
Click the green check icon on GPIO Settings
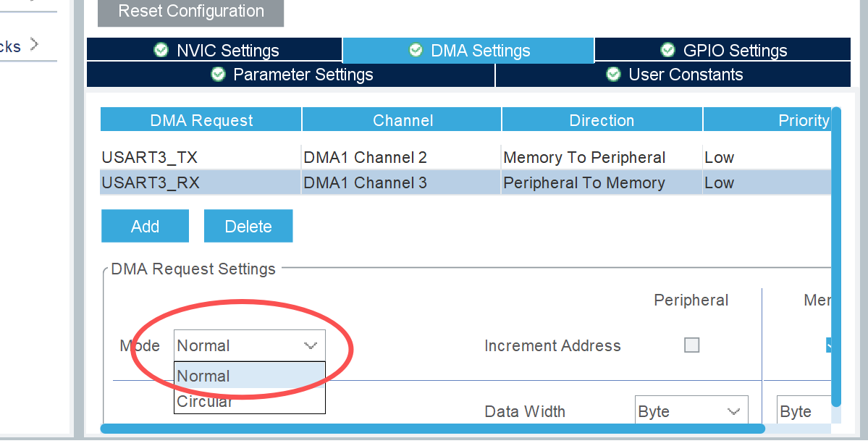[x=667, y=50]
